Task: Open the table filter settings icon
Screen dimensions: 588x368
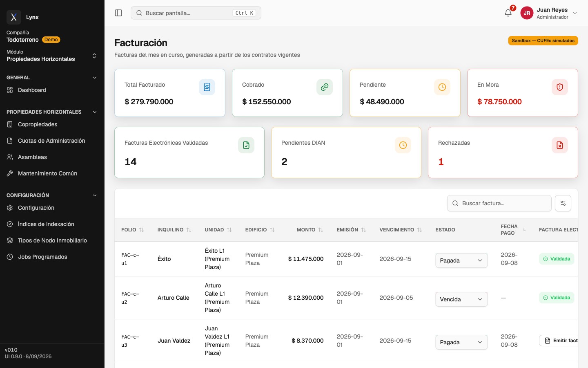Action: [x=563, y=203]
